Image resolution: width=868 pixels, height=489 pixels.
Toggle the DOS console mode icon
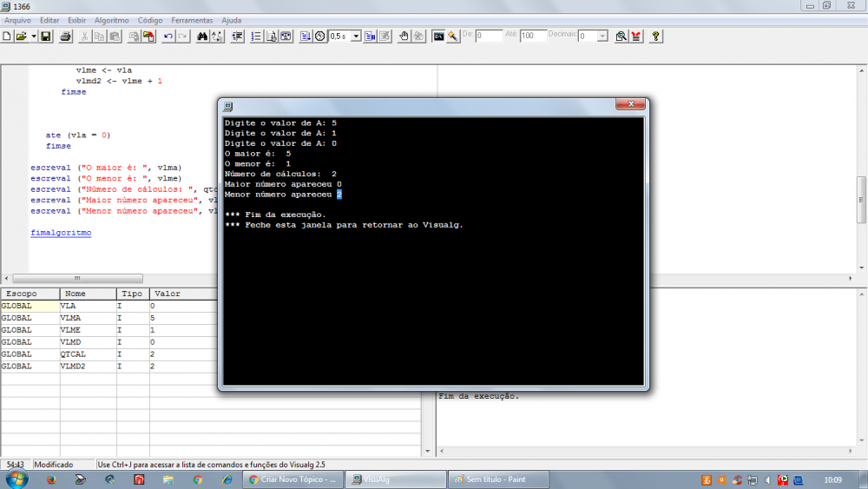pyautogui.click(x=438, y=36)
